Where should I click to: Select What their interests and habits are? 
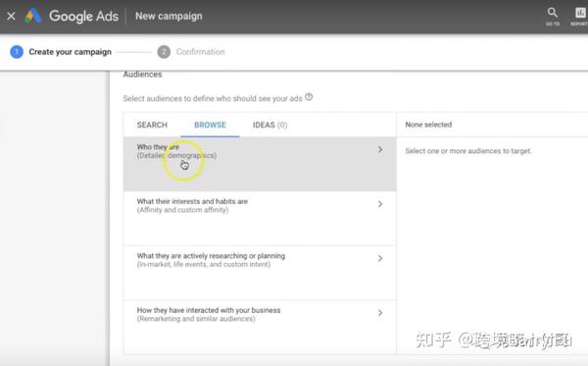[x=260, y=219]
